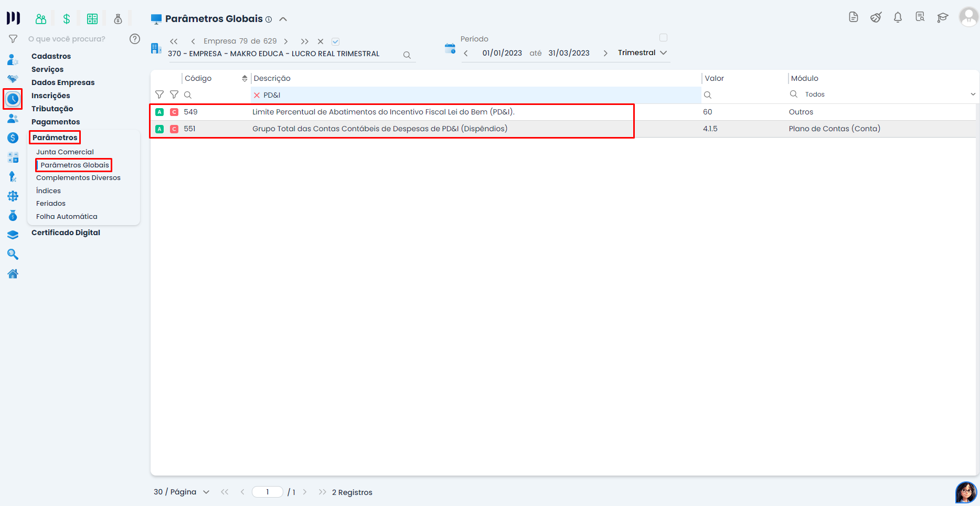The image size is (980, 506).
Task: Open the document icon in top-right toolbar
Action: click(x=854, y=17)
